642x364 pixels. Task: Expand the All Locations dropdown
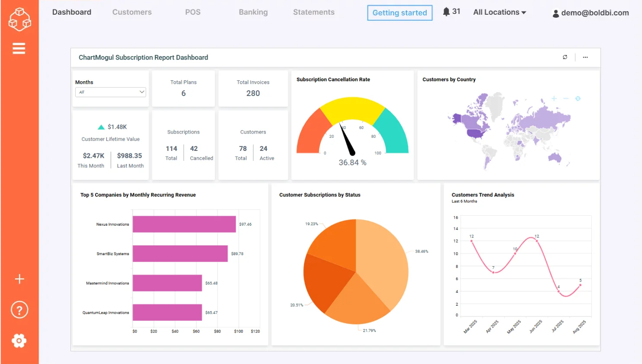(x=499, y=12)
